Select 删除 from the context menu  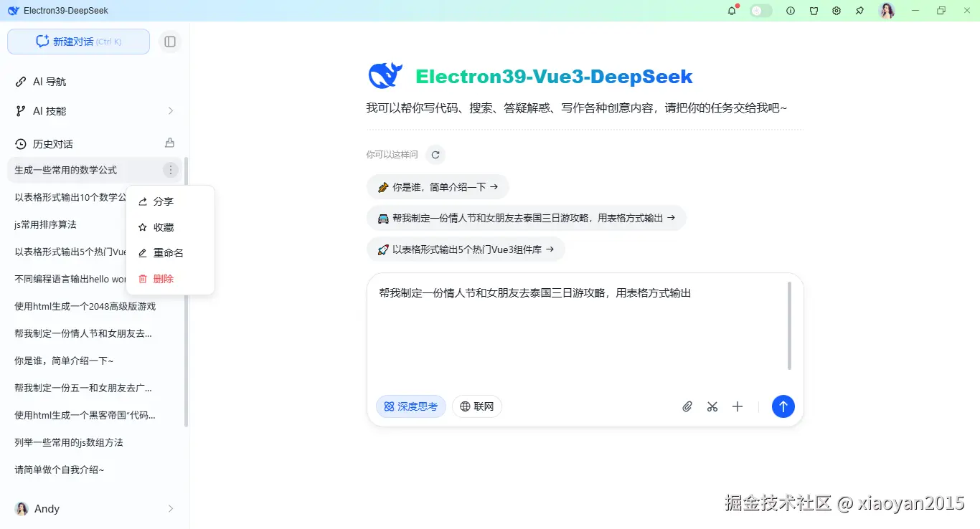coord(164,278)
